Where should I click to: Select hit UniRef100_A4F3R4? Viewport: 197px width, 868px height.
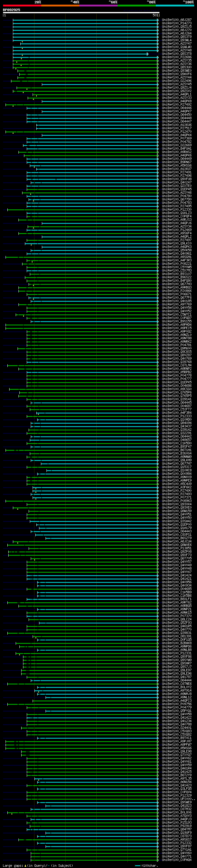(x=177, y=413)
